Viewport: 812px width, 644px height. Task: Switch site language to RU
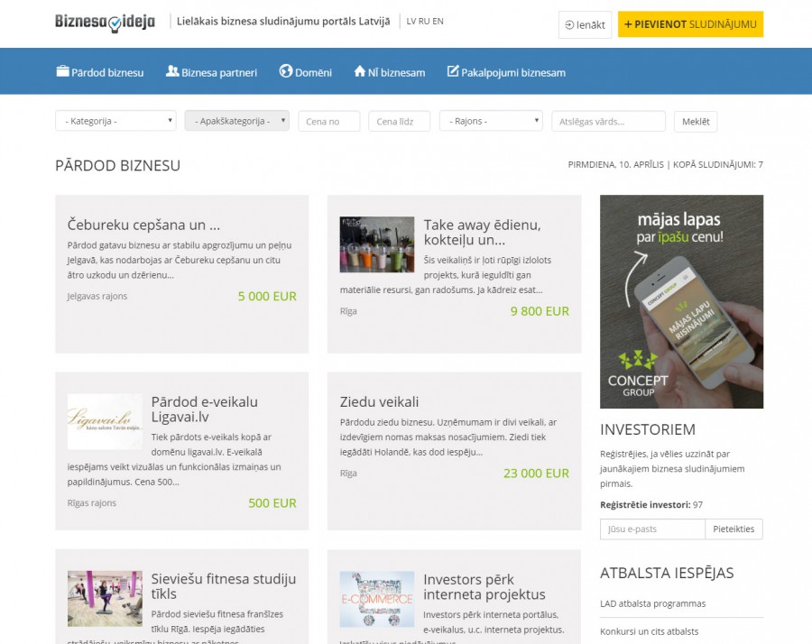tap(424, 21)
